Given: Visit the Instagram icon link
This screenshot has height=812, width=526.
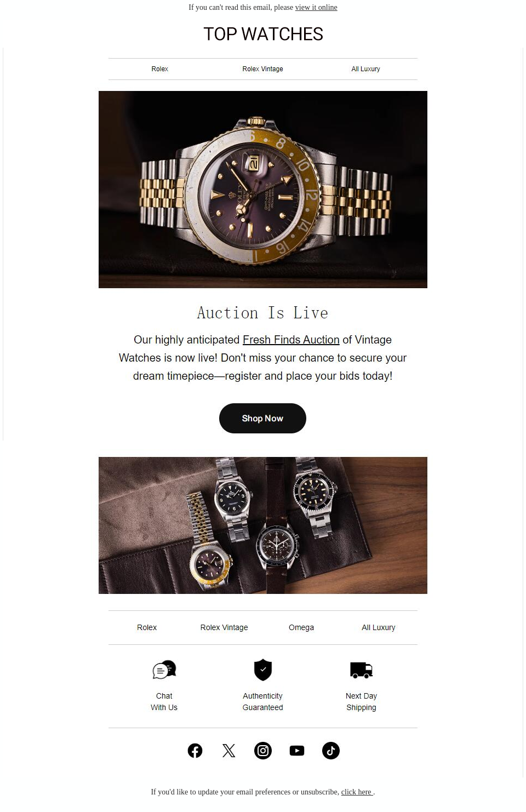Looking at the screenshot, I should [263, 751].
